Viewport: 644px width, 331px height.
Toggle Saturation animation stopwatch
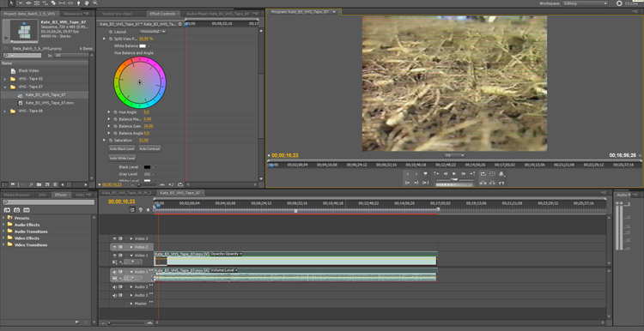click(111, 141)
